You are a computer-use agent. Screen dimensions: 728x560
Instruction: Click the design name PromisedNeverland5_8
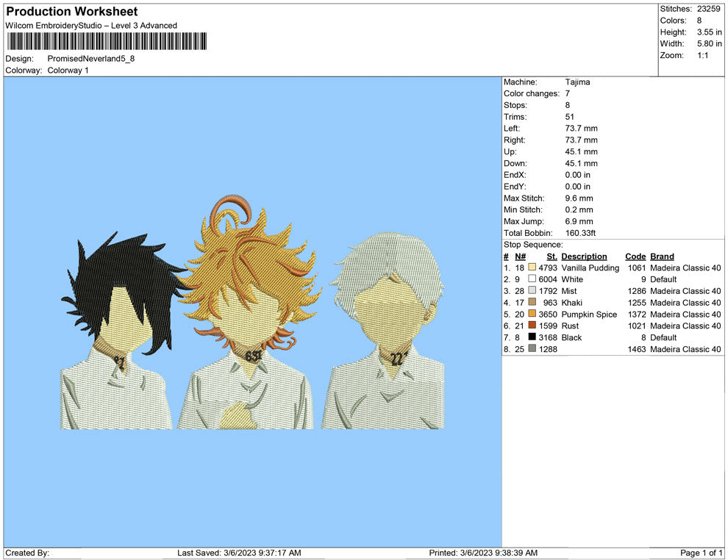coord(92,60)
